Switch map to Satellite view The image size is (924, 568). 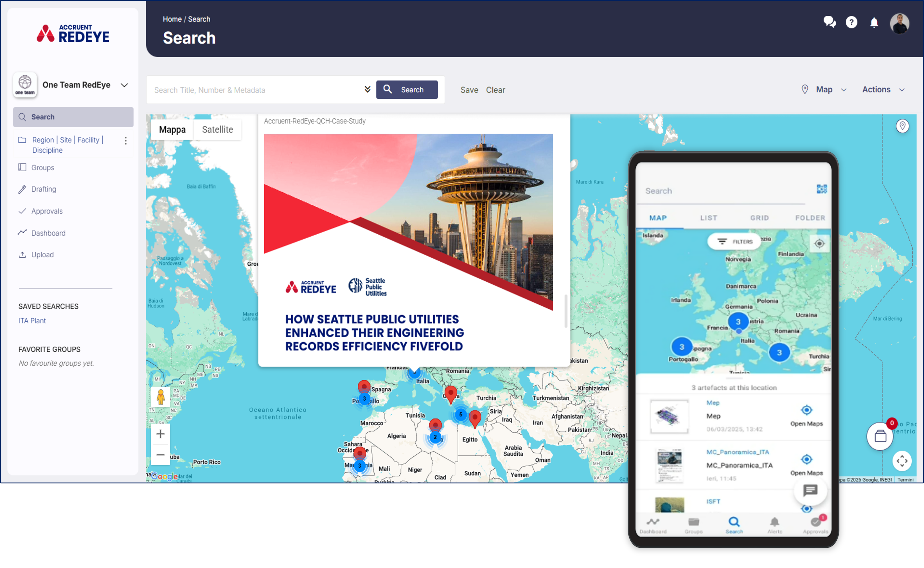coord(217,129)
